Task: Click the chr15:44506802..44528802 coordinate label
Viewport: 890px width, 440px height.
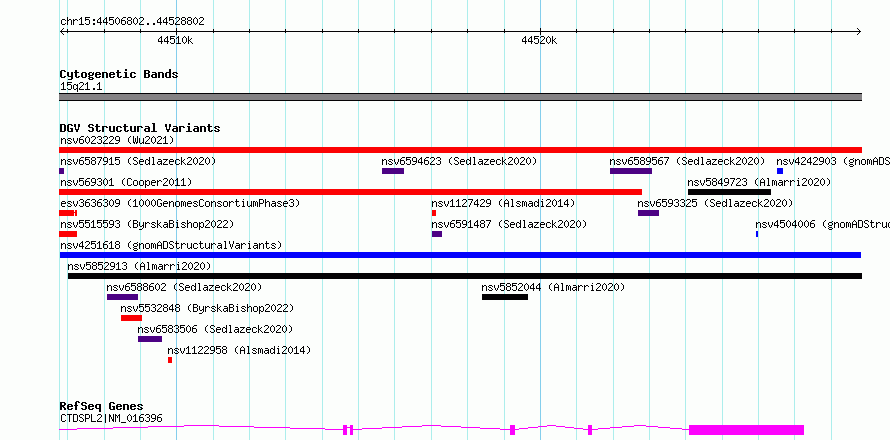Action: (132, 22)
